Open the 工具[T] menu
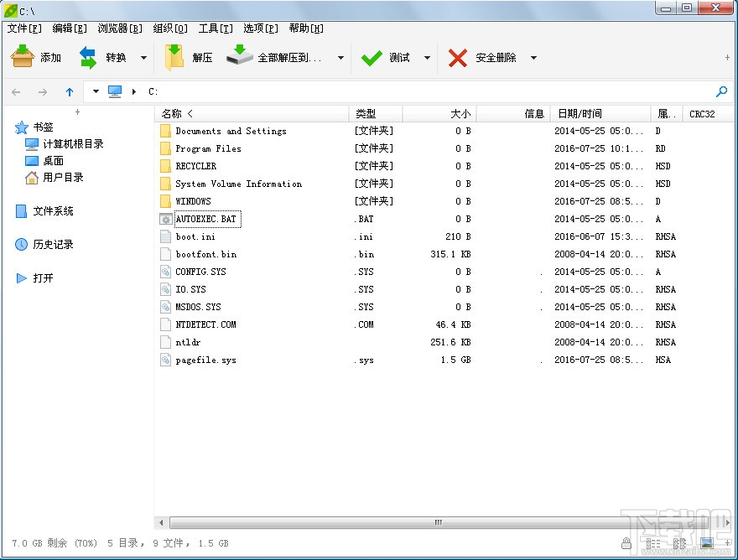The height and width of the screenshot is (560, 738). 216,29
